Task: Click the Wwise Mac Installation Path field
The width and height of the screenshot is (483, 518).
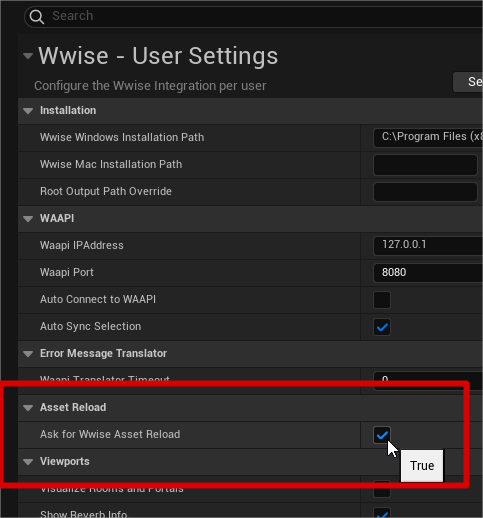Action: [x=425, y=165]
